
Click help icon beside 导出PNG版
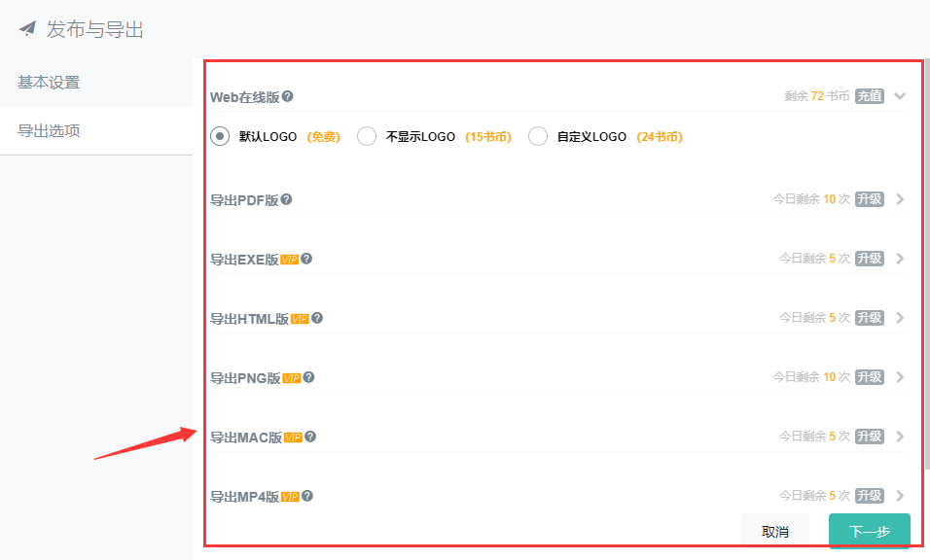(308, 377)
